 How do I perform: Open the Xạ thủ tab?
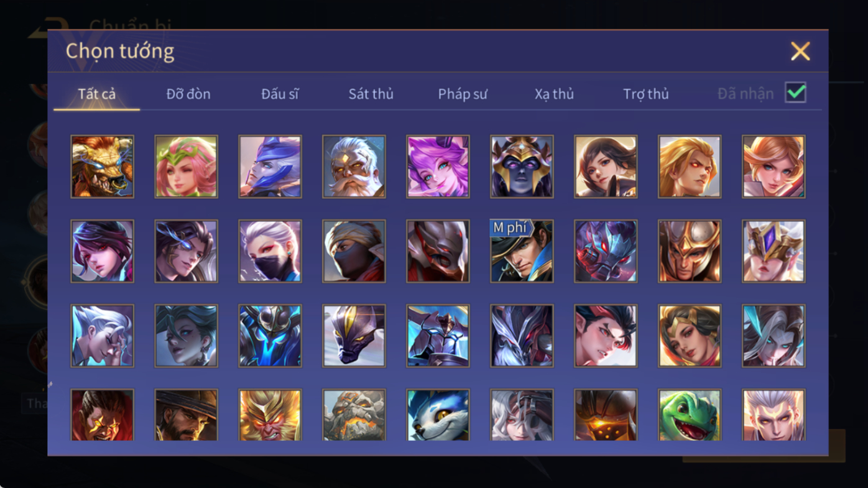(554, 94)
